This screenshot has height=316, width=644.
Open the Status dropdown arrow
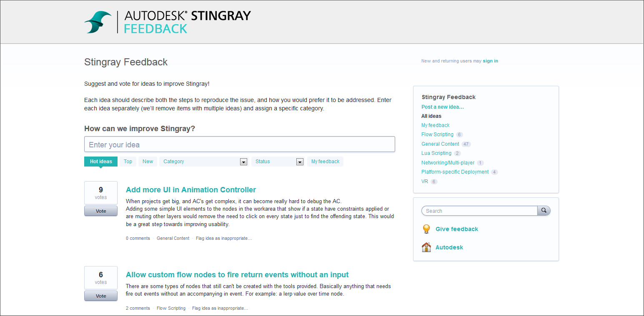pyautogui.click(x=300, y=162)
